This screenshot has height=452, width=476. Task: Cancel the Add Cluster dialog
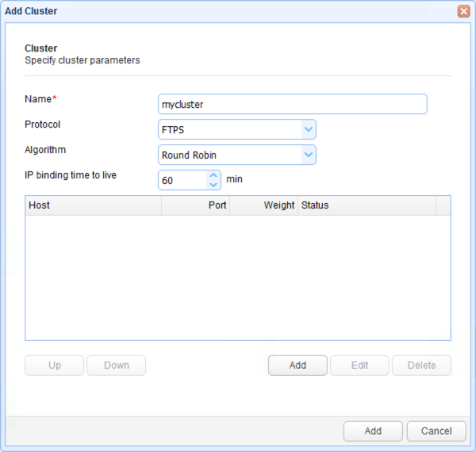[x=436, y=431]
